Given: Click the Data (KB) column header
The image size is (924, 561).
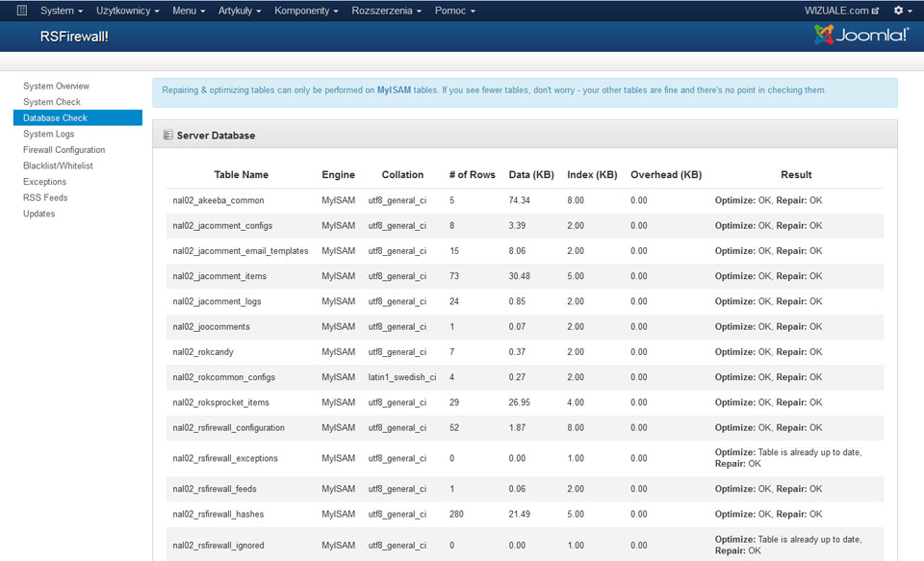Looking at the screenshot, I should (531, 175).
